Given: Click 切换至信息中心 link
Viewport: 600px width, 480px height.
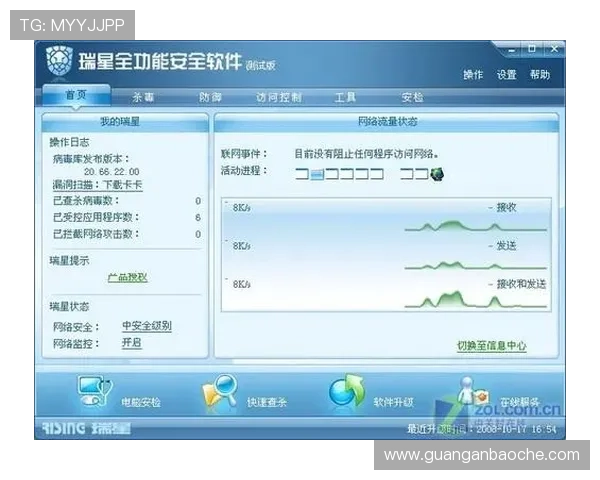Looking at the screenshot, I should pos(492,346).
